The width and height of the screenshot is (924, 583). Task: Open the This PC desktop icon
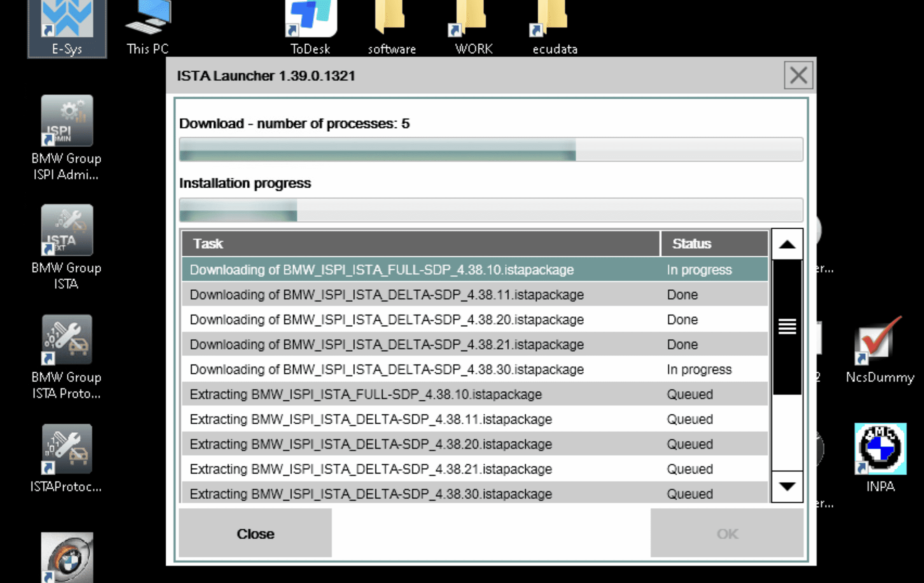pos(148,28)
